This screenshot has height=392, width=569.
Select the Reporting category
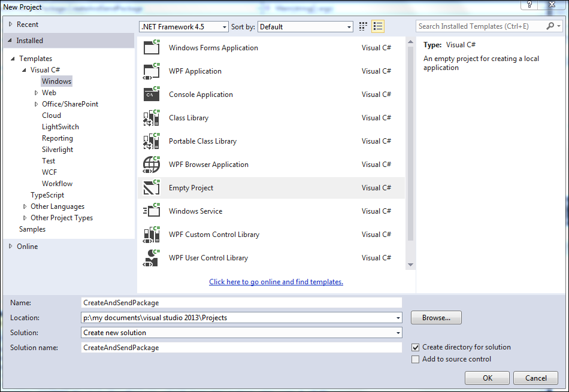pos(57,138)
